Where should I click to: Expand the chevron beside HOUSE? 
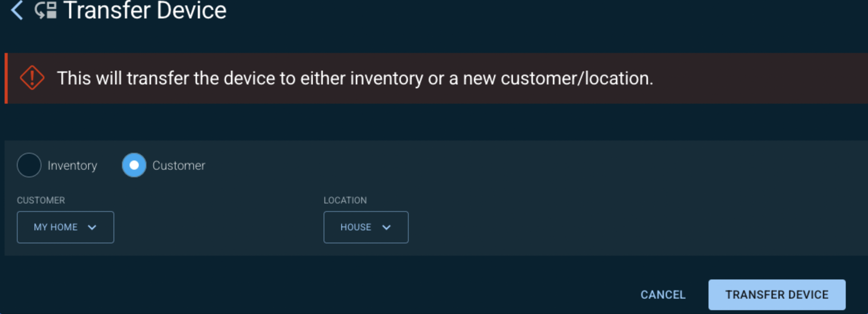(x=387, y=227)
